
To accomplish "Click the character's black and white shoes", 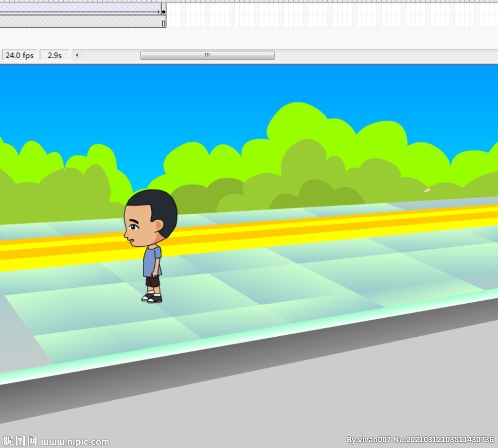I will click(152, 298).
